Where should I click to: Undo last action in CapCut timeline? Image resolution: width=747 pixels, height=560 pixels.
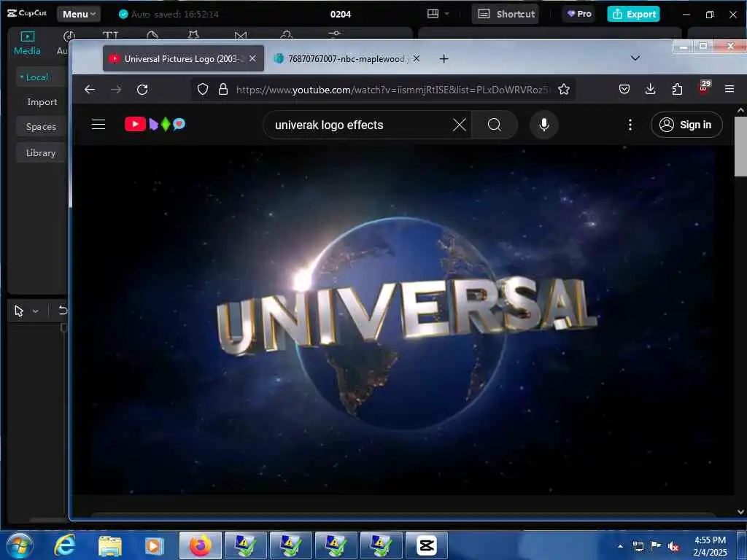(63, 311)
